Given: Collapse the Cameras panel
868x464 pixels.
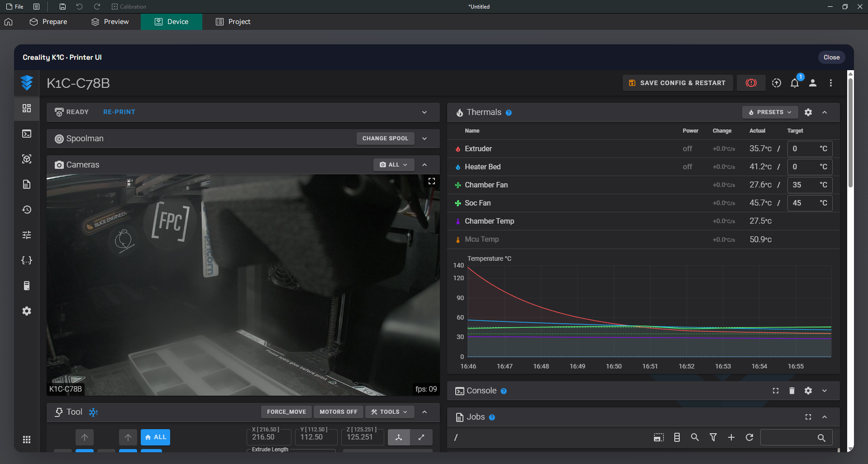Looking at the screenshot, I should pyautogui.click(x=424, y=165).
